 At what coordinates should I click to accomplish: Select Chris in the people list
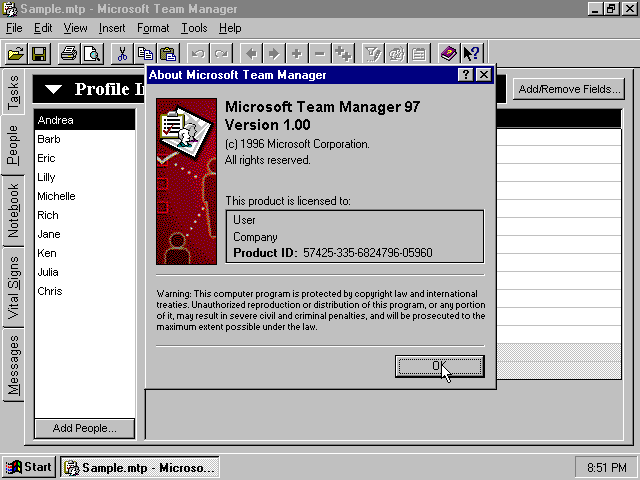pyautogui.click(x=85, y=291)
